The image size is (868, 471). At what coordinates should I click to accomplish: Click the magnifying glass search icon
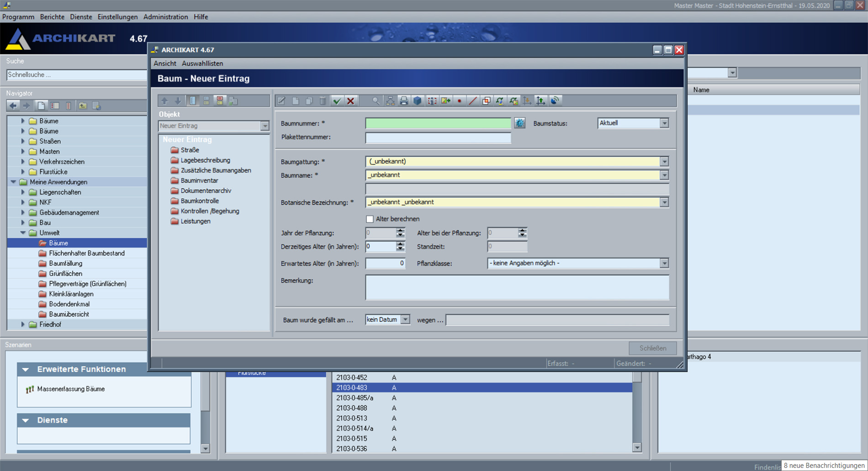coord(376,101)
